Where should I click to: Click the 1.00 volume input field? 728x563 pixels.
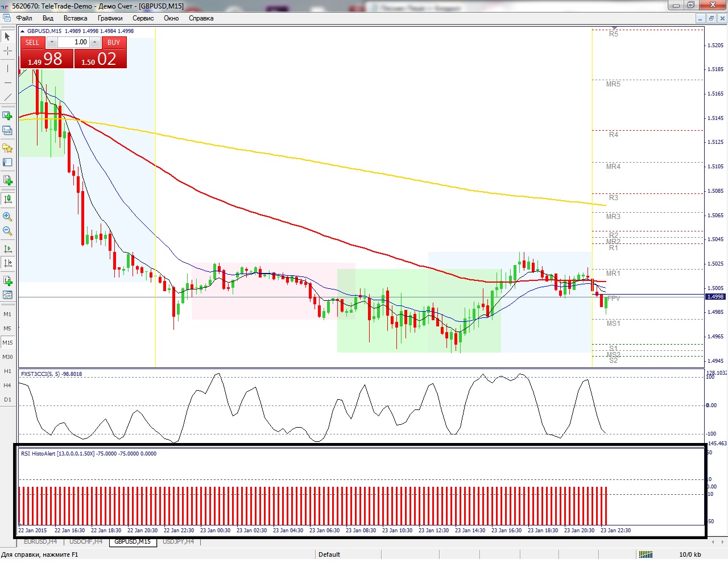73,42
